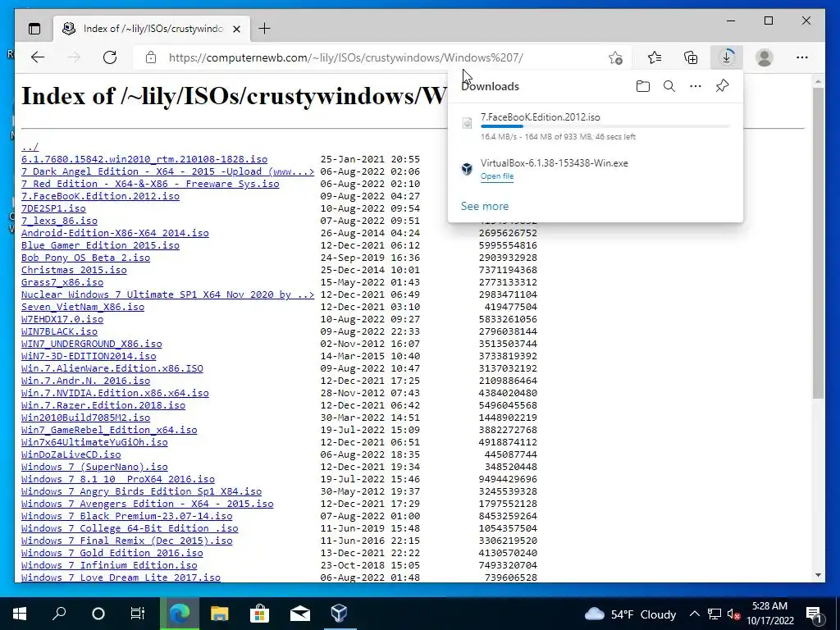Viewport: 840px width, 630px height.
Task: Open Win7x64UltimateYuGiOh.iso link
Action: (x=94, y=442)
